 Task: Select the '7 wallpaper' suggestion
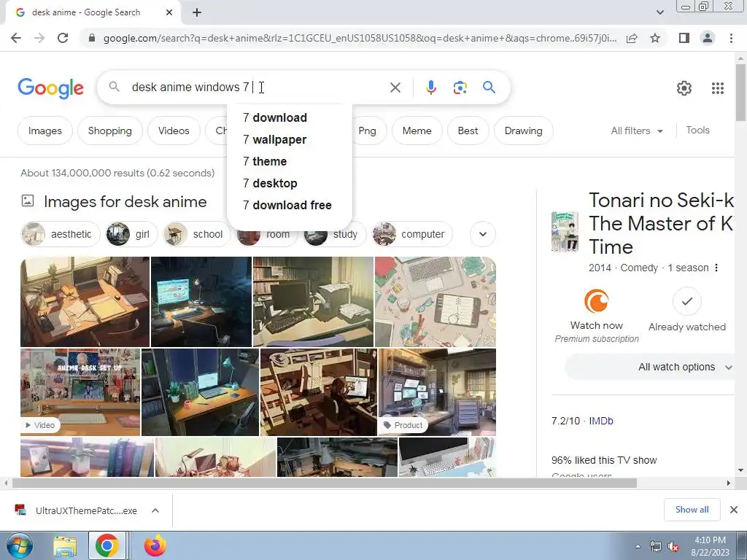pos(290,139)
